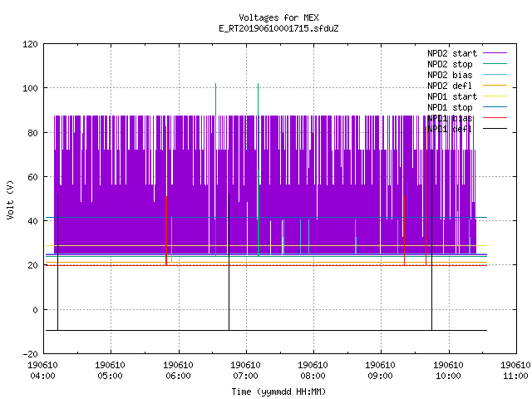Click the y-axis tick value -20
The height and width of the screenshot is (399, 532).
coord(30,354)
